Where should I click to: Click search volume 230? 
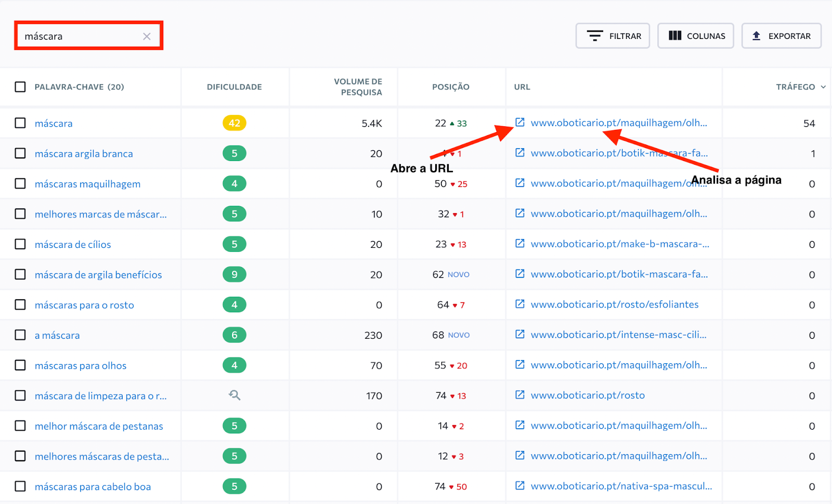tap(373, 335)
